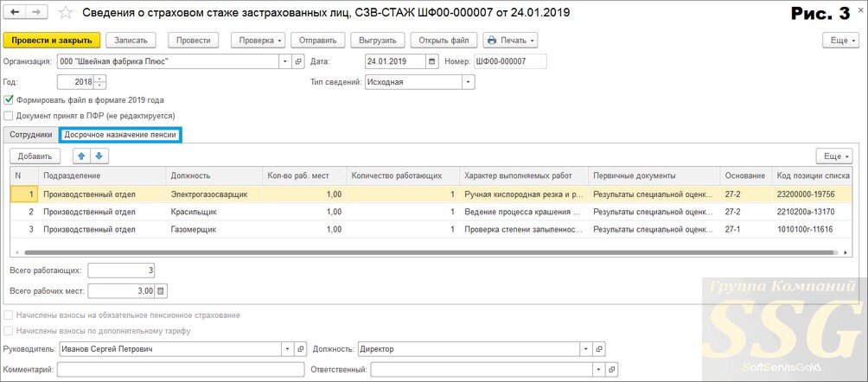This screenshot has height=382, width=868.
Task: Click the Количество работающих column header
Action: tap(403, 176)
